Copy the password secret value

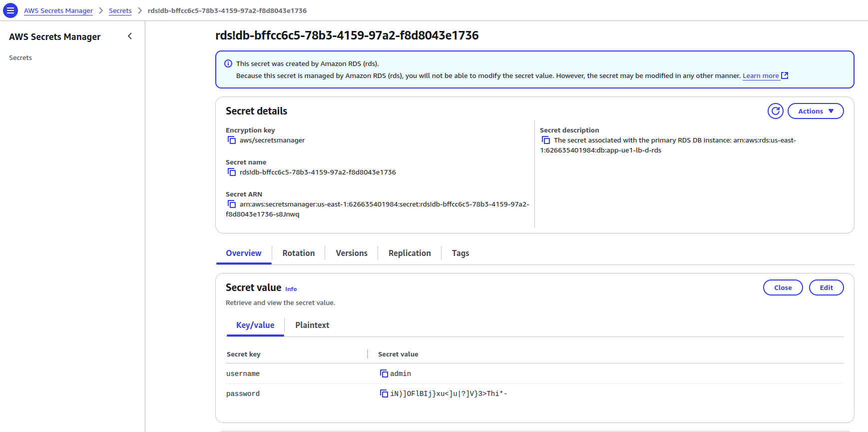(384, 393)
